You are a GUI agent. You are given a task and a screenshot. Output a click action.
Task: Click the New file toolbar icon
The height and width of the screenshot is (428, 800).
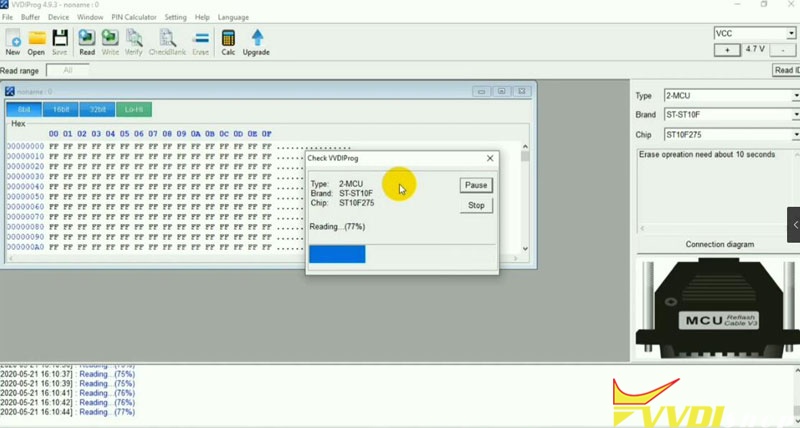pos(13,43)
